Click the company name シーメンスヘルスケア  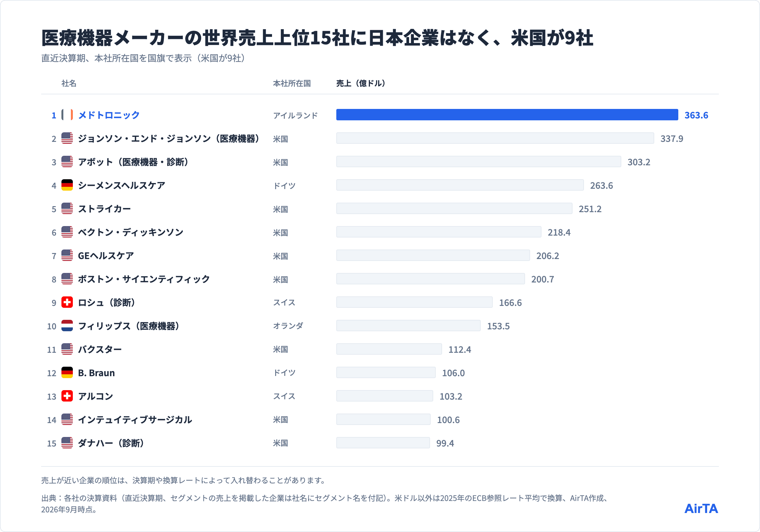pyautogui.click(x=122, y=185)
